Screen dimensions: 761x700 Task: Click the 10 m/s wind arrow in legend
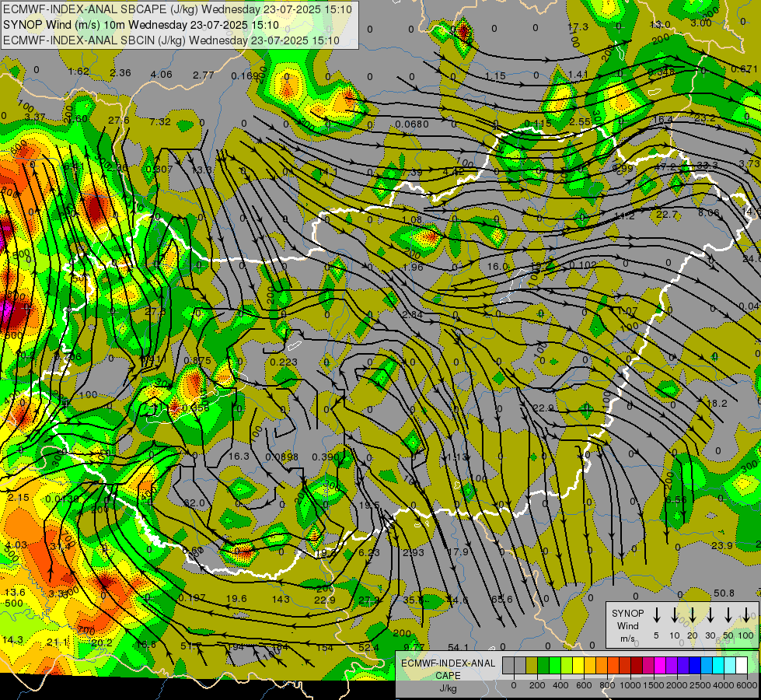(x=674, y=614)
